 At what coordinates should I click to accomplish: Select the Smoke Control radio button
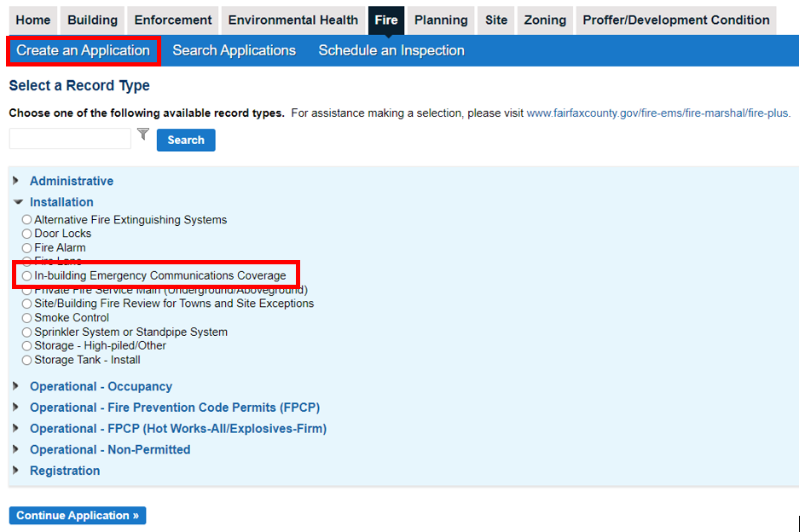pyautogui.click(x=26, y=318)
